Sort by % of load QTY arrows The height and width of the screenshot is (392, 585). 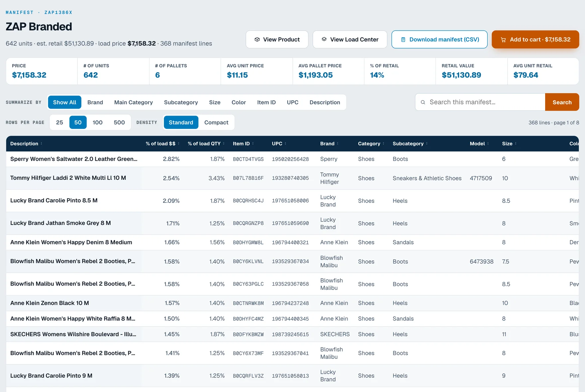pyautogui.click(x=224, y=144)
